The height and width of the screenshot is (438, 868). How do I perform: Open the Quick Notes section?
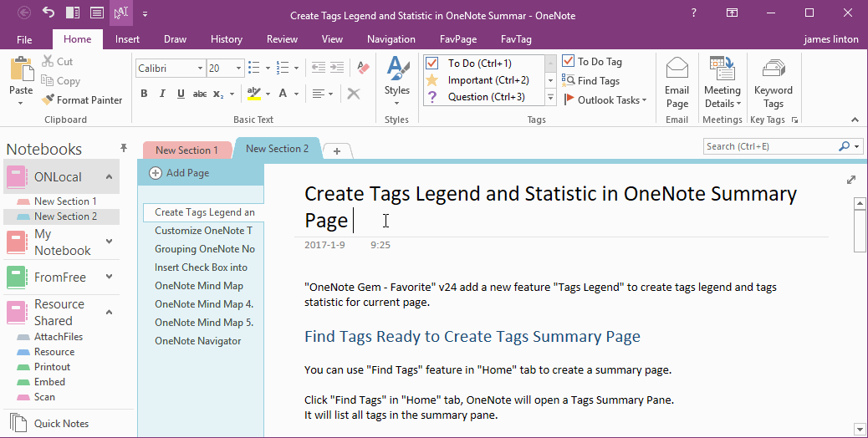60,424
